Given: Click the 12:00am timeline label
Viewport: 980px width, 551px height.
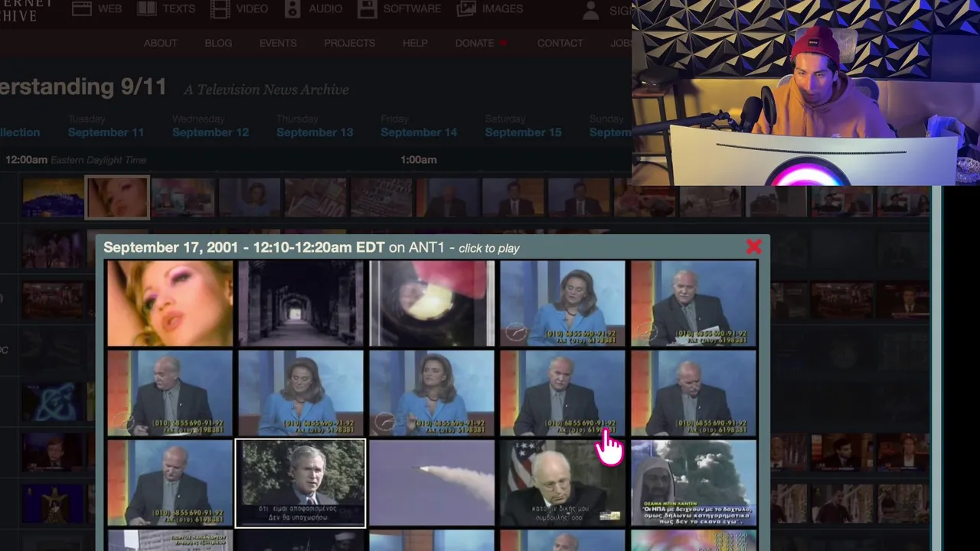Looking at the screenshot, I should tap(26, 160).
